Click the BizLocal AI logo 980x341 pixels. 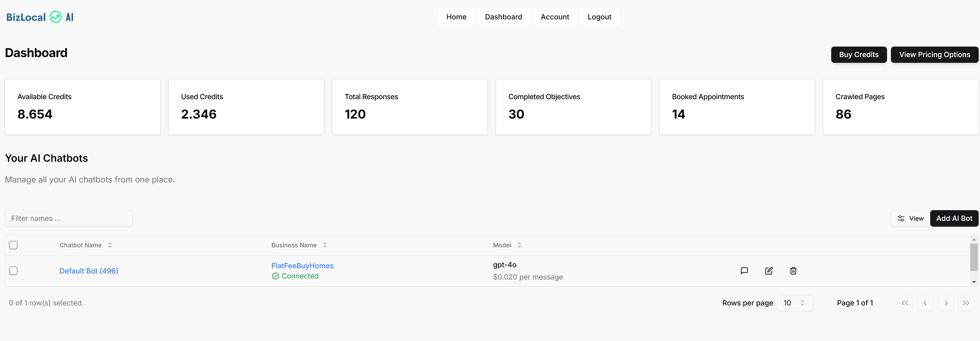40,17
